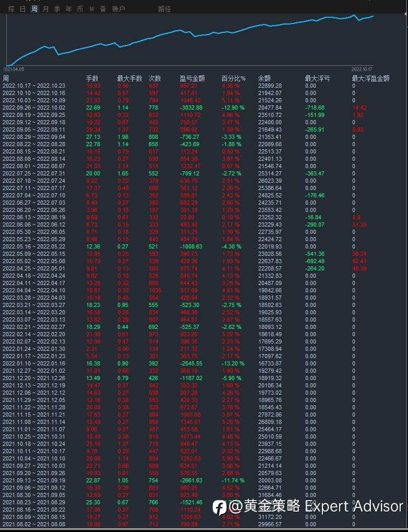Viewport: 408px width, 532px height.
Task: Switch to the 月 monthly tab
Action: (46, 9)
